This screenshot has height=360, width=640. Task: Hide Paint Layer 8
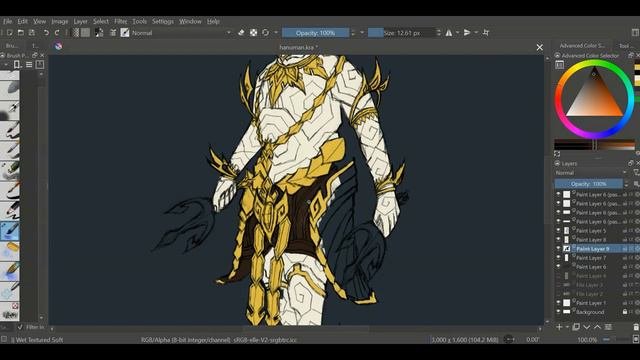(x=558, y=240)
